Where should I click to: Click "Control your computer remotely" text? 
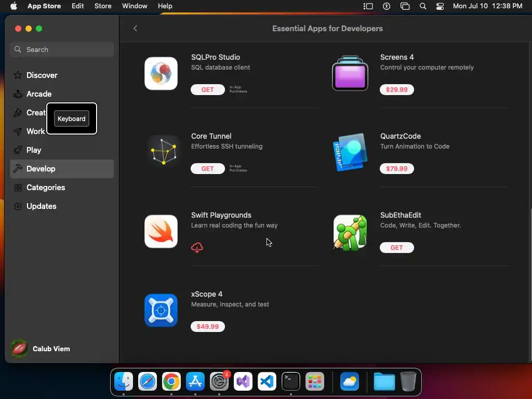427,67
